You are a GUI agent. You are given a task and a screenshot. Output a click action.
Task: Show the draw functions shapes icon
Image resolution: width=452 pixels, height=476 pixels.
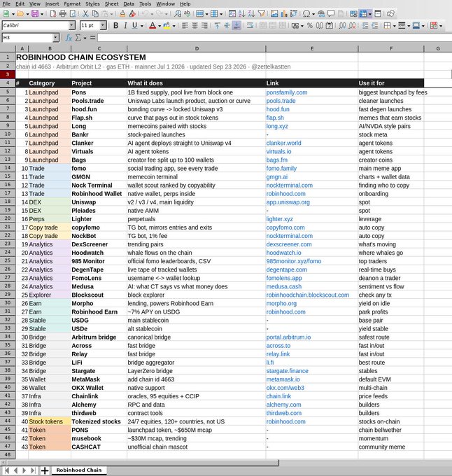tap(391, 14)
